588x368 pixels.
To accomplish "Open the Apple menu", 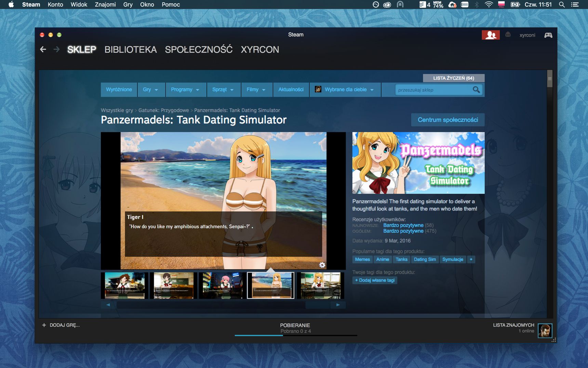I will pos(11,4).
